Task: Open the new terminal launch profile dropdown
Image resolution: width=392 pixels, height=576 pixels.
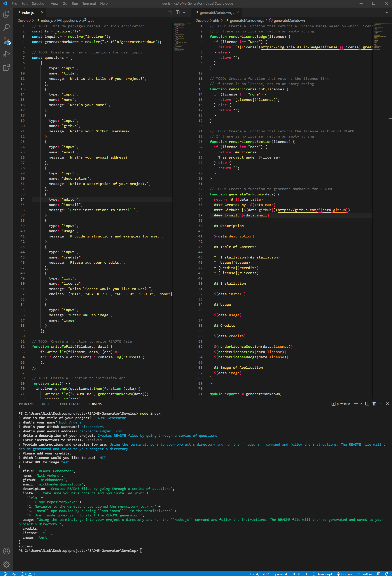Action: (x=360, y=404)
